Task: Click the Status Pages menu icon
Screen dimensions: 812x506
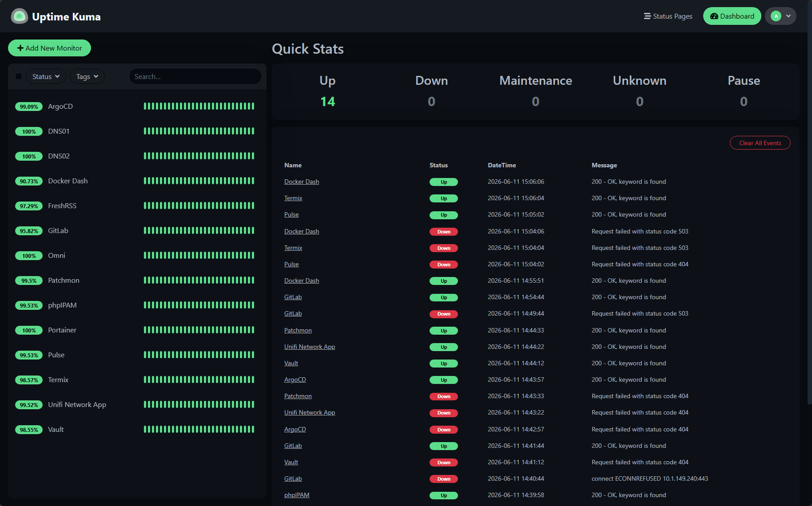Action: [647, 16]
